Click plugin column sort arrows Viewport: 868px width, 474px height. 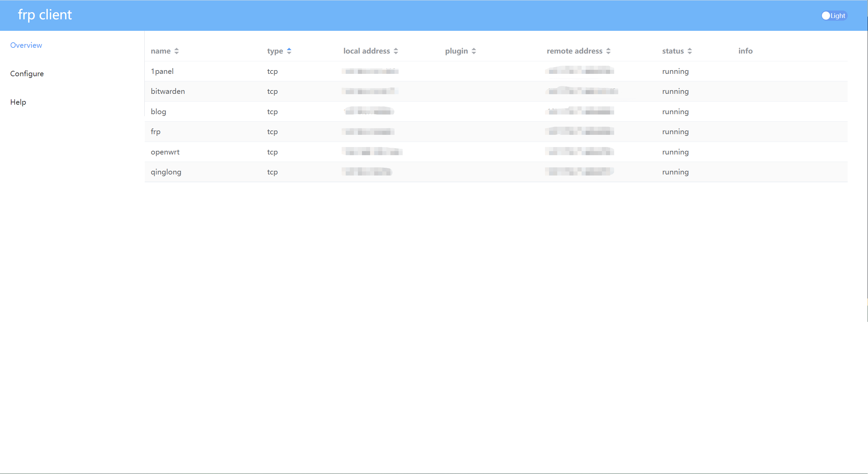[474, 51]
